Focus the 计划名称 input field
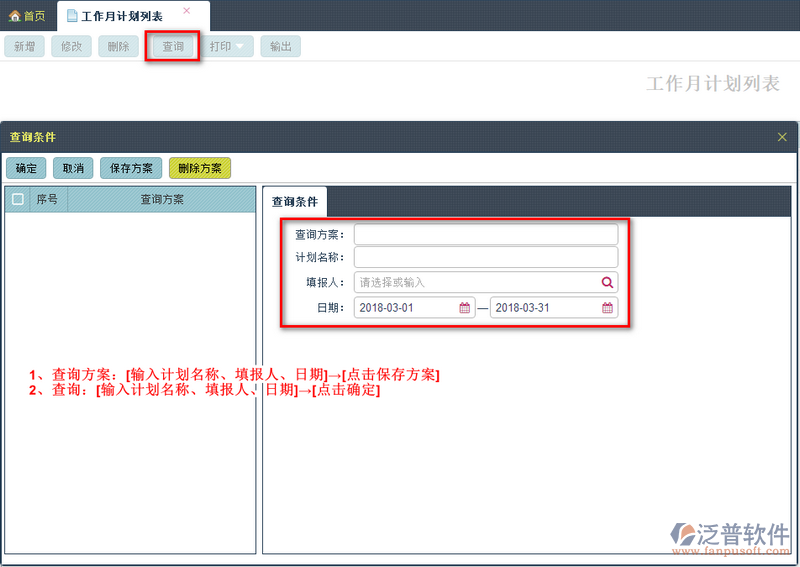This screenshot has height=567, width=800. [486, 257]
